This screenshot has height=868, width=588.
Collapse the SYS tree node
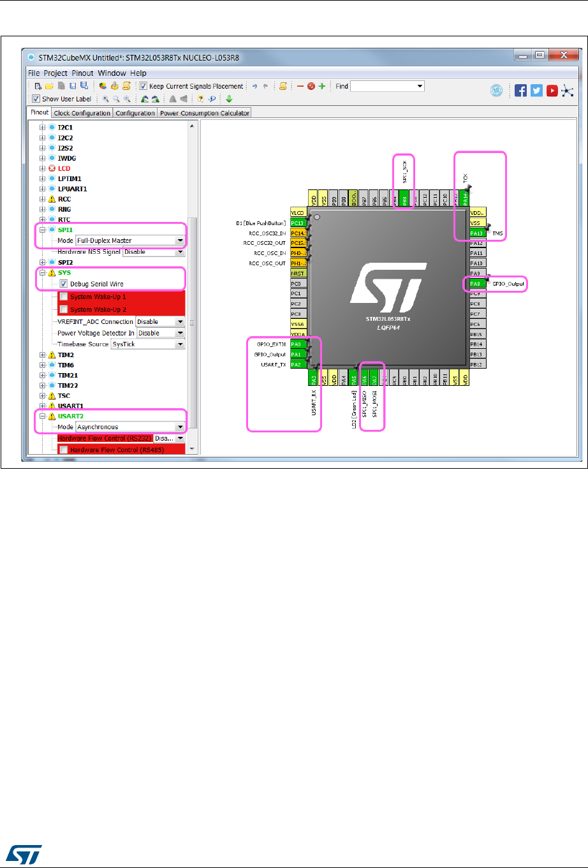43,273
